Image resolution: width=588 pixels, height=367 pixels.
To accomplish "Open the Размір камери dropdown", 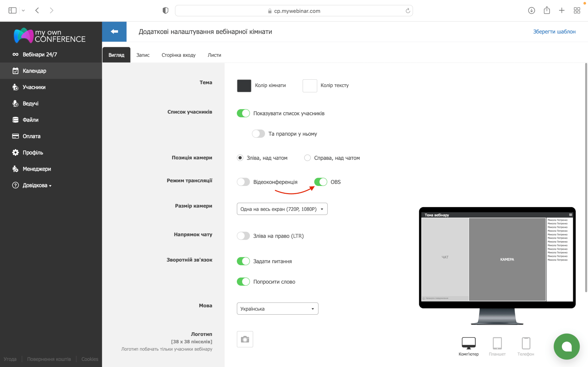I will [282, 209].
